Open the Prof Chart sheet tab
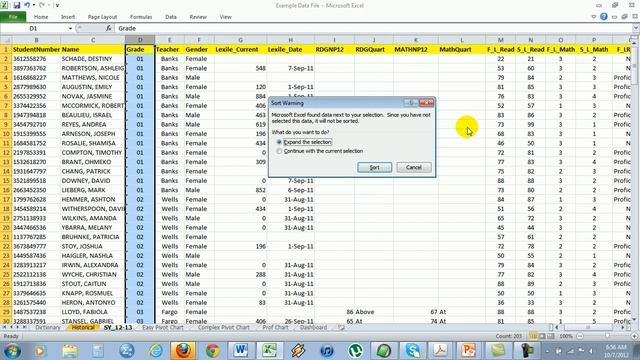Screen dimensions: 640x360 [x=275, y=327]
